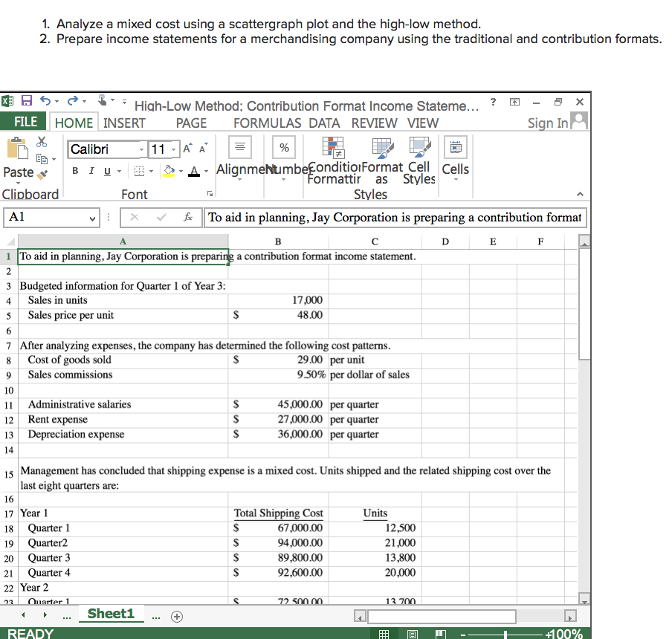
Task: Switch to Normal view in status bar
Action: click(x=384, y=634)
